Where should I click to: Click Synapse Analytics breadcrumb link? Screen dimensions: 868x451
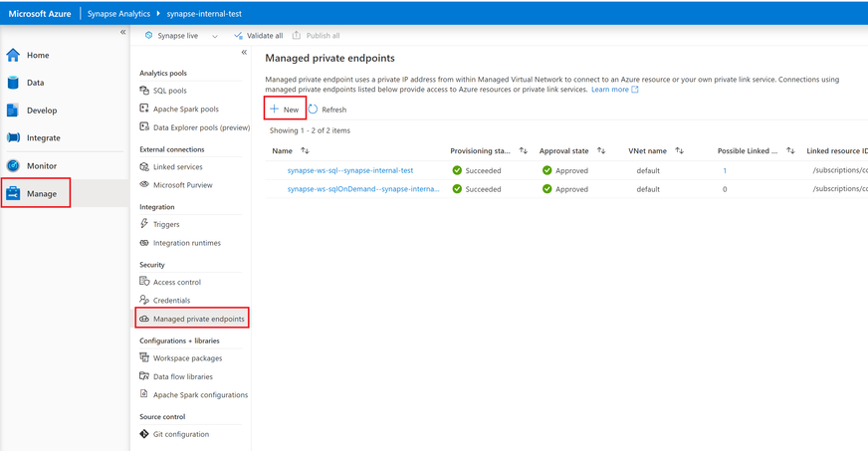click(x=118, y=13)
